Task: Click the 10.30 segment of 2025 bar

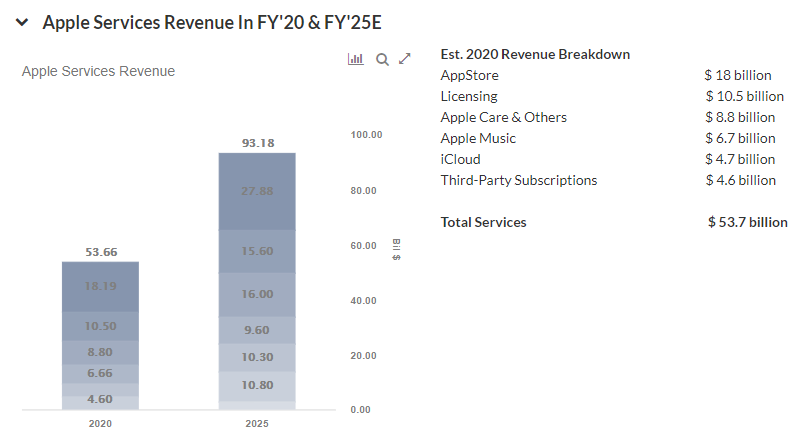Action: coord(257,357)
